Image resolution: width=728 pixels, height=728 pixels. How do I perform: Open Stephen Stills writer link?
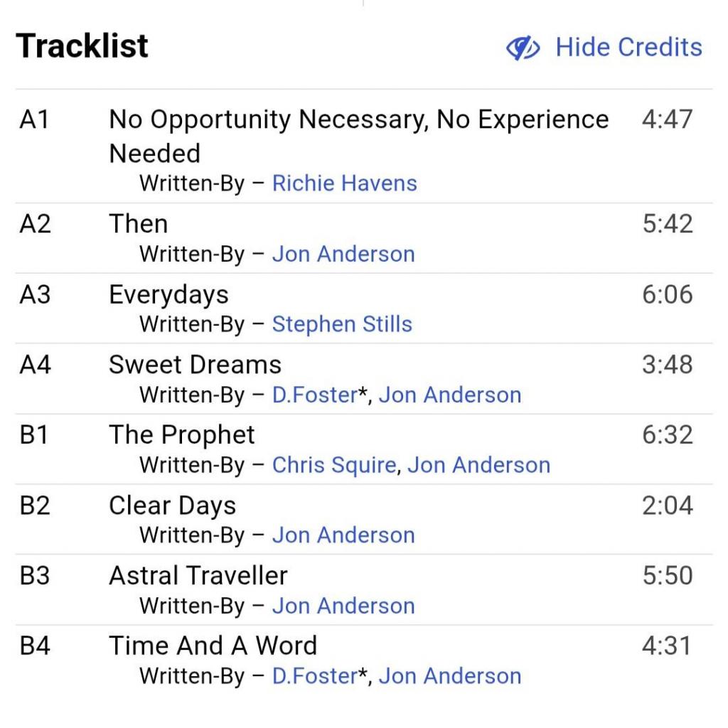tap(342, 324)
